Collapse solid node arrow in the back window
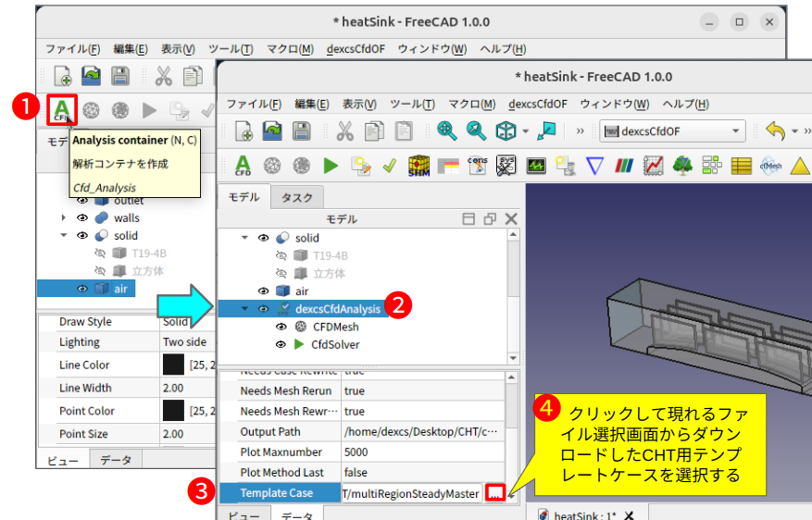The height and width of the screenshot is (520, 812). click(x=64, y=235)
